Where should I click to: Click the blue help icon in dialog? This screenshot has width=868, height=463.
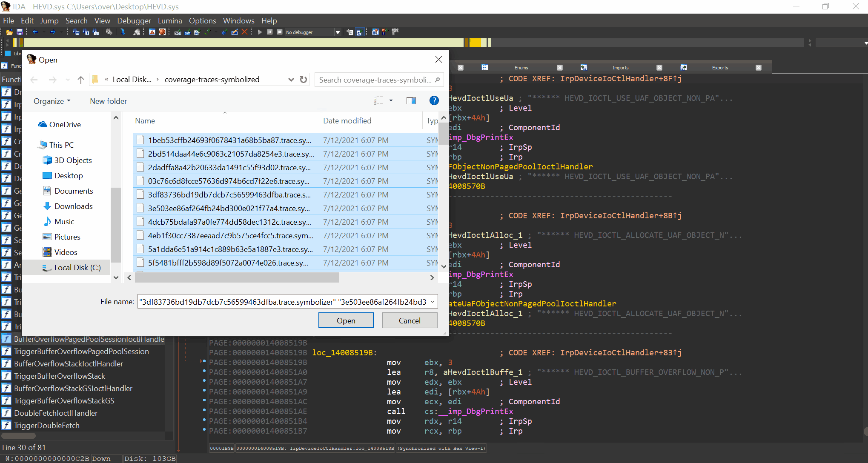434,100
